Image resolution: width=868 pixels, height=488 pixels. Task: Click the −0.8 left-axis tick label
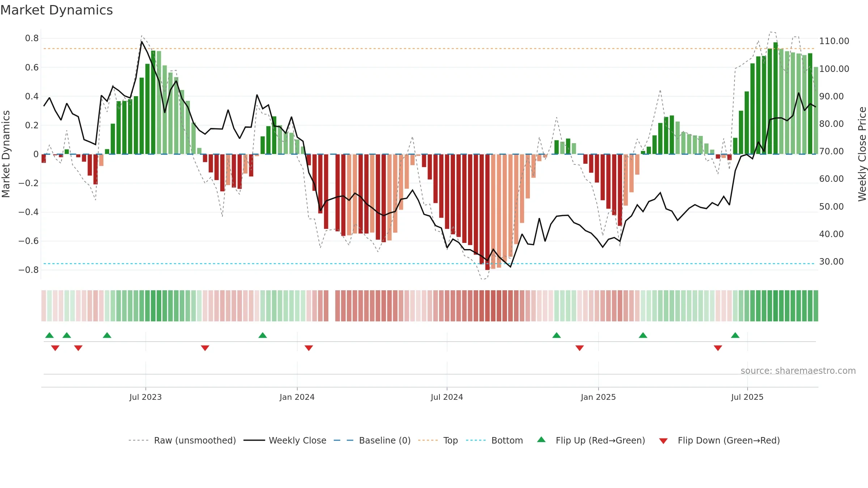[29, 270]
